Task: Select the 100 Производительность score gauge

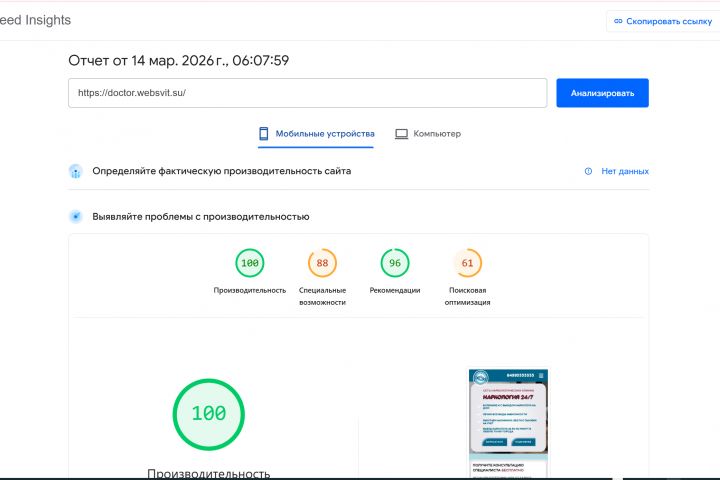Action: tap(250, 263)
